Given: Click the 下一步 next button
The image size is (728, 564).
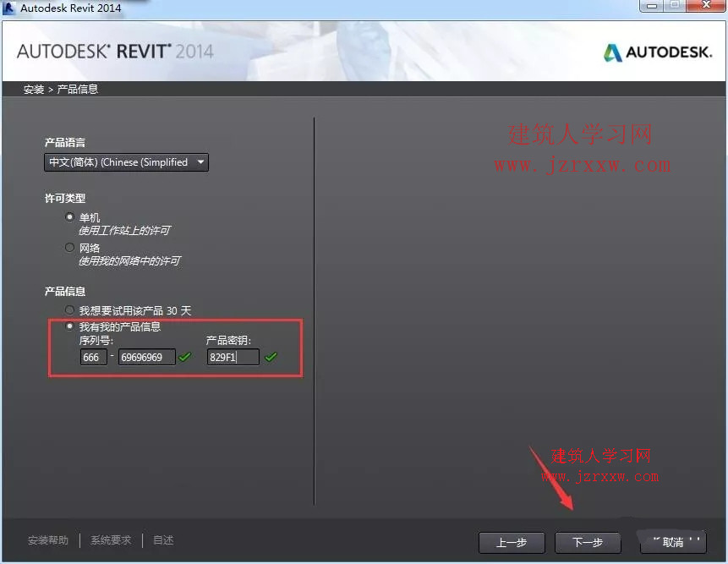Looking at the screenshot, I should 588,542.
